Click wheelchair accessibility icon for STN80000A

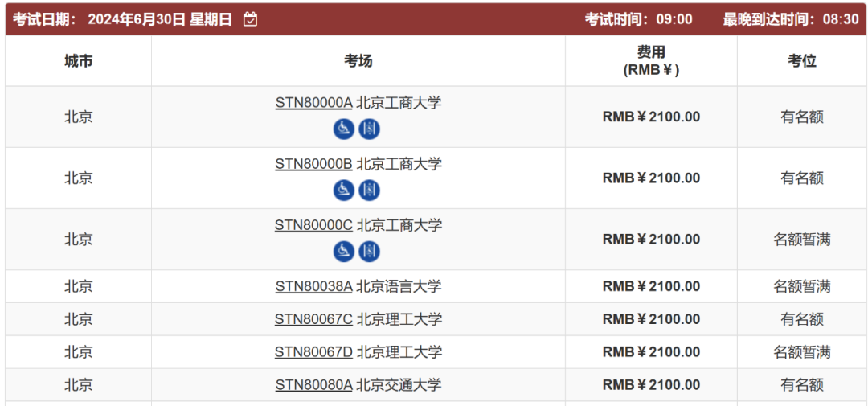pyautogui.click(x=344, y=129)
